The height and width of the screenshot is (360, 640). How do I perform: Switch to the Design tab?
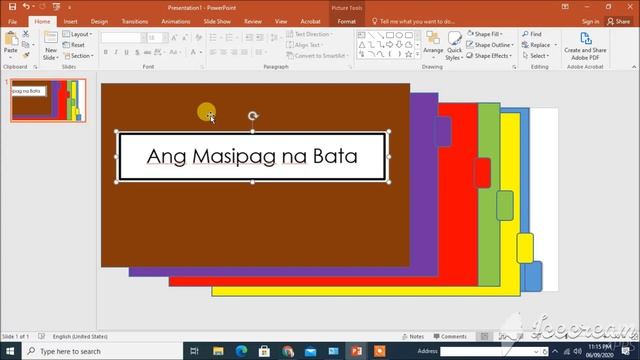coord(99,21)
